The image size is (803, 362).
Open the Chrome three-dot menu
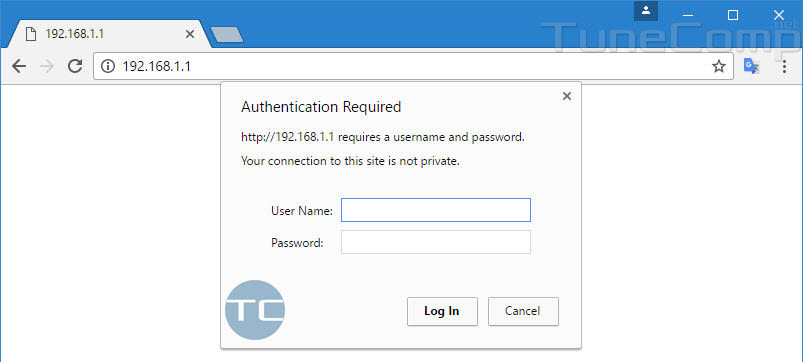click(x=784, y=66)
